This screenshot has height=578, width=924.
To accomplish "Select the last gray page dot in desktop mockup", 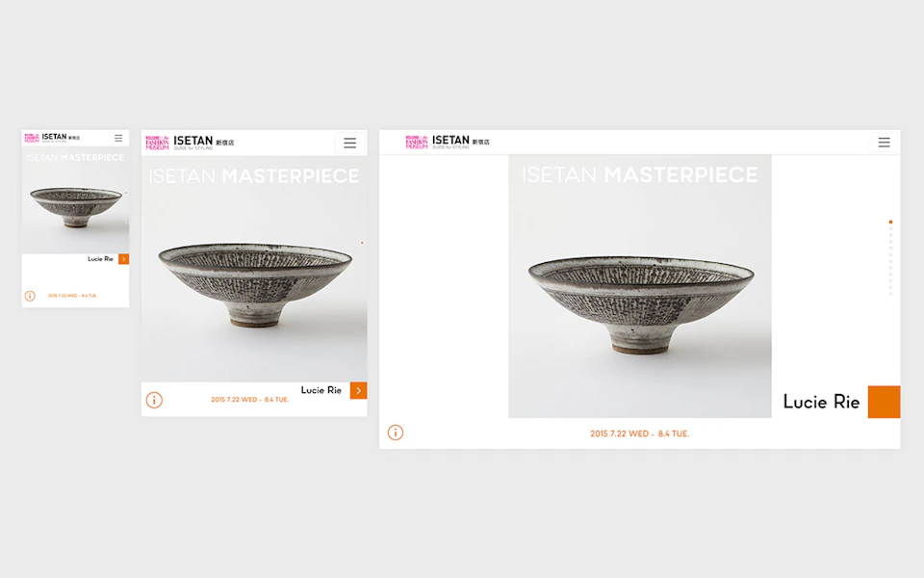I will click(x=890, y=294).
